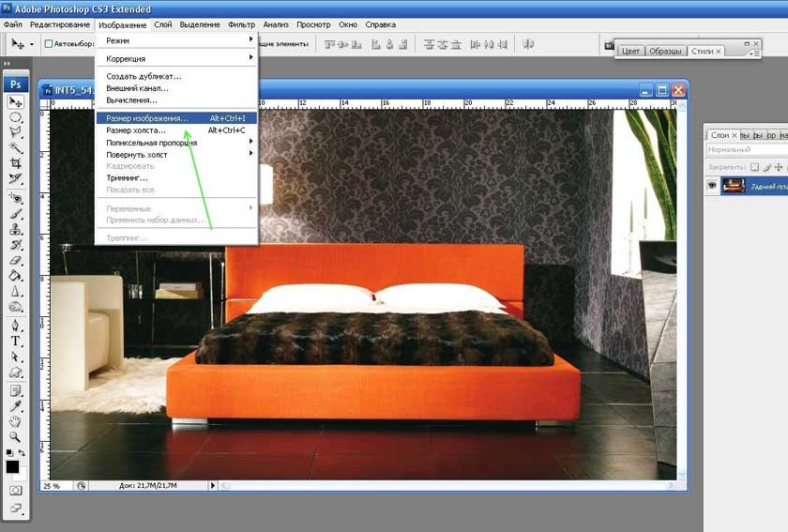Image resolution: width=788 pixels, height=532 pixels.
Task: Click the 25 % zoom level field
Action: tap(53, 485)
